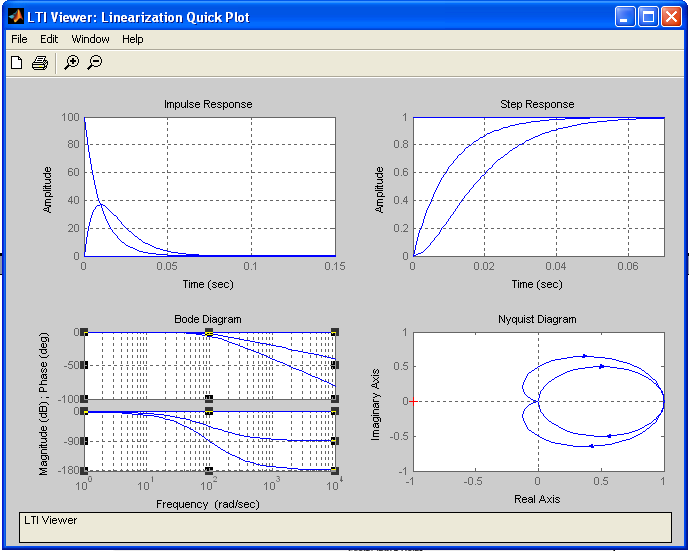Click the New Viewer page icon
689x551 pixels.
pos(16,63)
